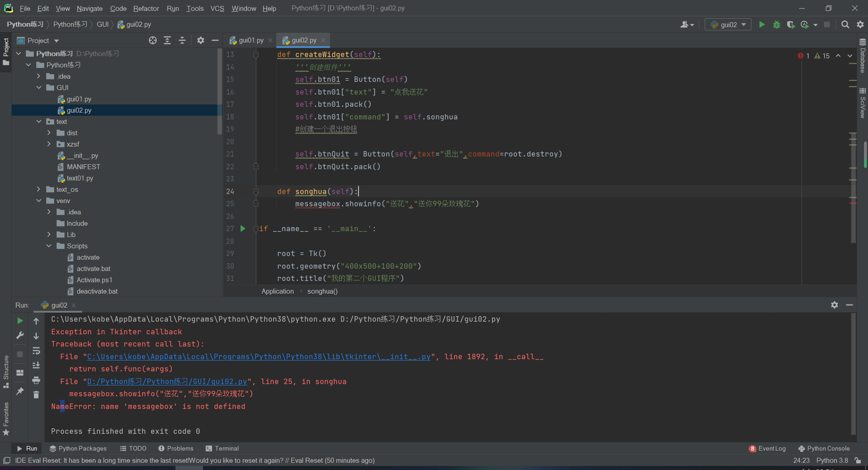868x470 pixels.
Task: Open Run panel settings gear
Action: [x=835, y=305]
